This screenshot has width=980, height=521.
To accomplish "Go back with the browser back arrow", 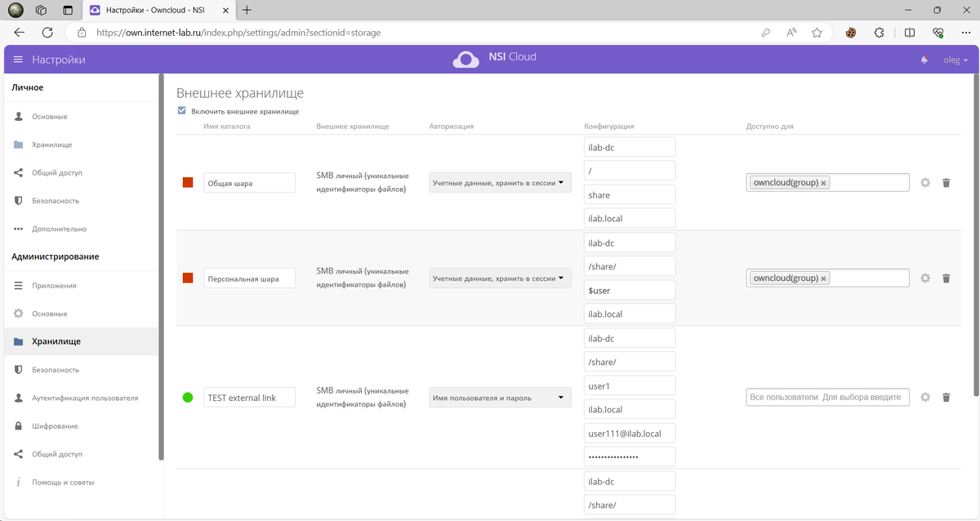I will [19, 33].
